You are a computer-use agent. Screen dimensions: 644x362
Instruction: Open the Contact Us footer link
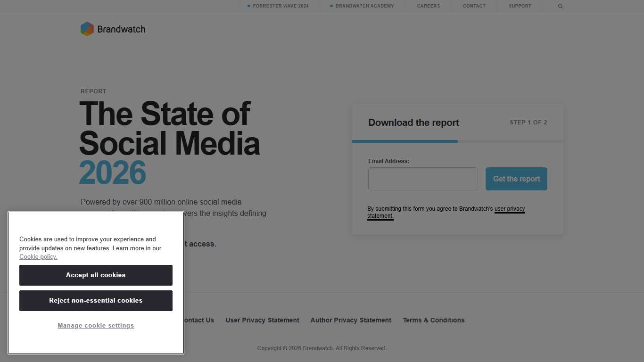click(198, 320)
